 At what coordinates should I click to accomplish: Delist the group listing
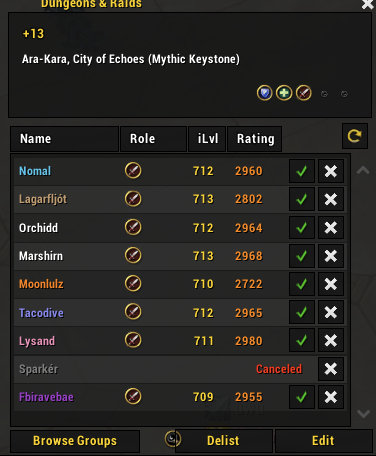pos(223,441)
